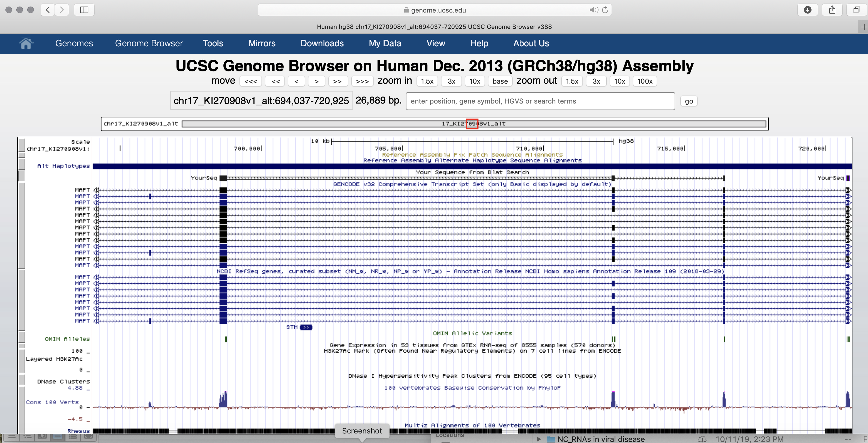Move far left with <<< button
868x443 pixels.
pyautogui.click(x=251, y=81)
